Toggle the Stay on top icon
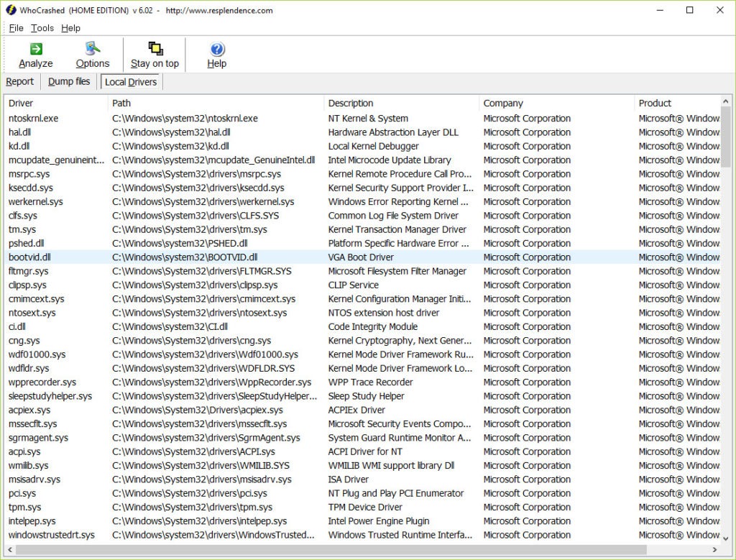This screenshot has height=560, width=736. (x=155, y=48)
